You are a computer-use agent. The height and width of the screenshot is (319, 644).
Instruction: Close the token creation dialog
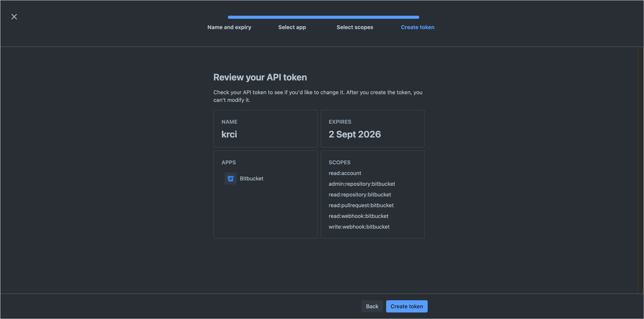(x=14, y=16)
